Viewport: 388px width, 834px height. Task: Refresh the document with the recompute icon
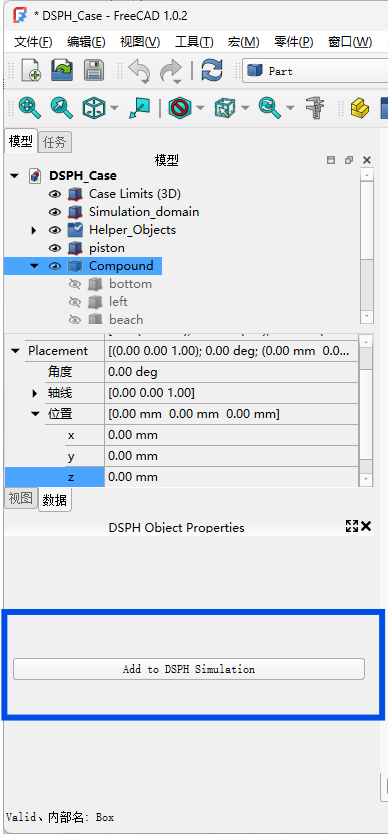point(211,71)
